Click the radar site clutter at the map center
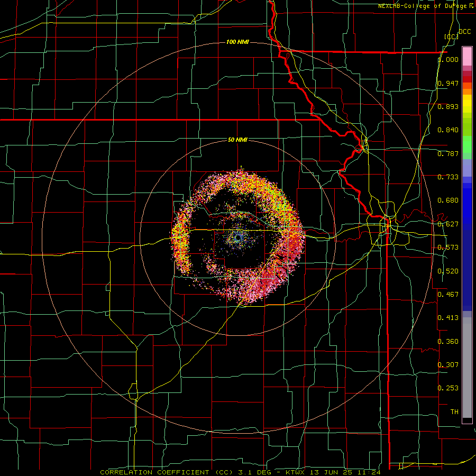The width and height of the screenshot is (476, 476). 237,237
